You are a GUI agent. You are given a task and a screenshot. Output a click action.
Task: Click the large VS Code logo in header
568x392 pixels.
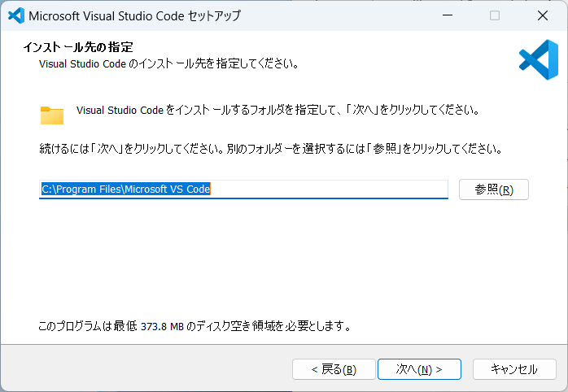pos(538,59)
